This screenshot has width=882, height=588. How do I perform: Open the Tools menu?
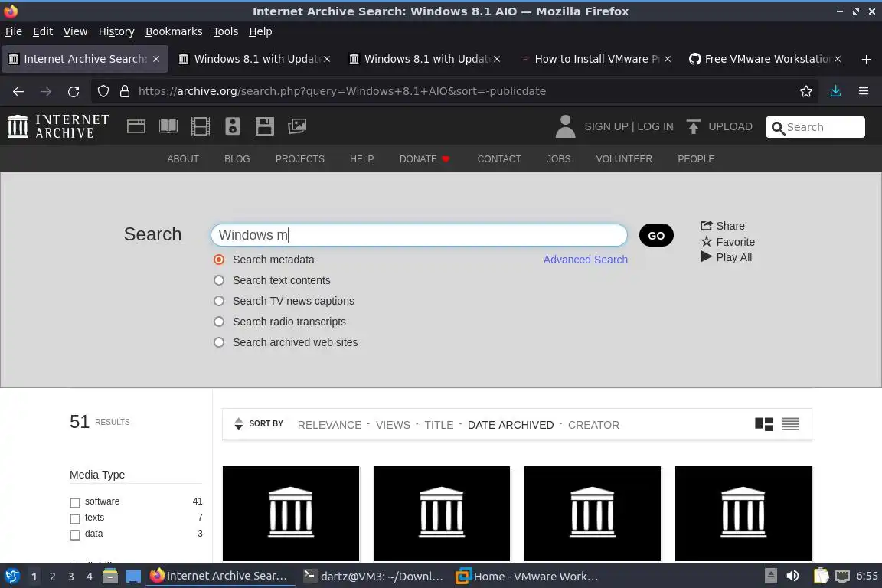pos(226,31)
